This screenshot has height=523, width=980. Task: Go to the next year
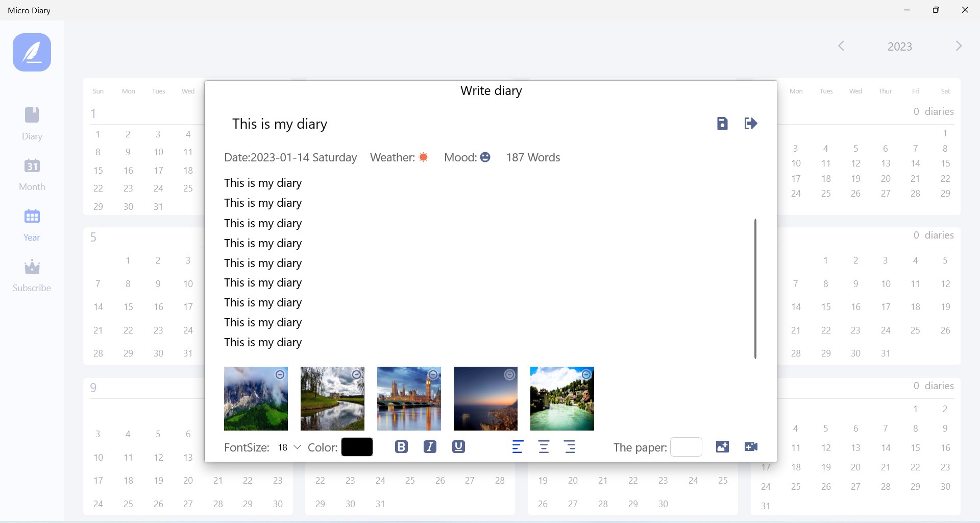(958, 46)
